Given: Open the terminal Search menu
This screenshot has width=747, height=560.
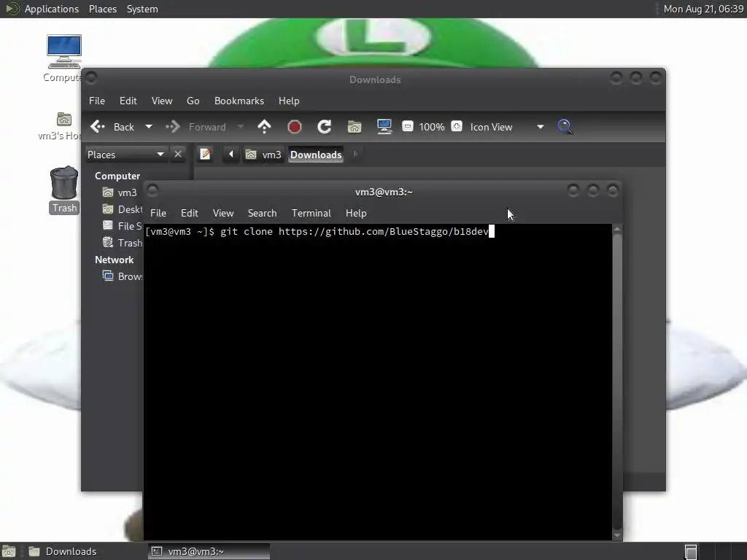Looking at the screenshot, I should [262, 214].
